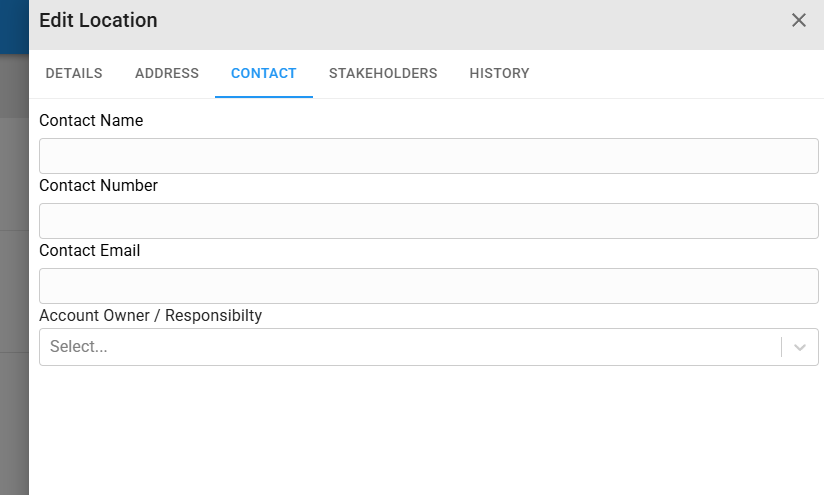Go to the Stakeholders tab

pos(383,74)
